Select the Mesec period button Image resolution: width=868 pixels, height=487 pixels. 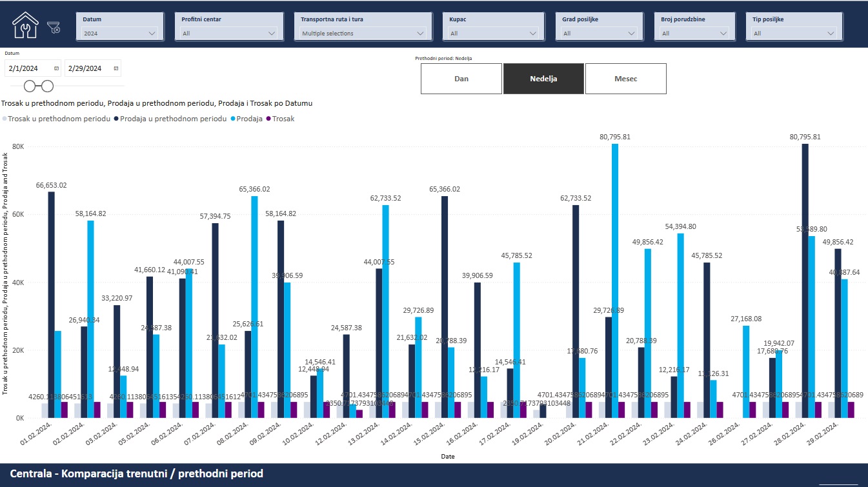pos(626,79)
